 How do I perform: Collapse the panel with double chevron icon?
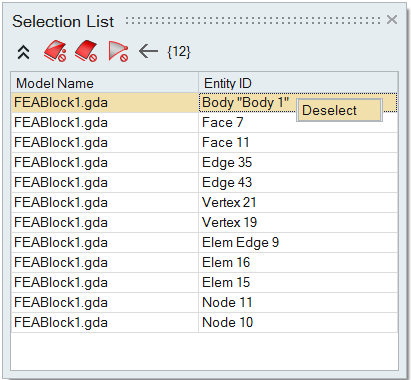(23, 52)
